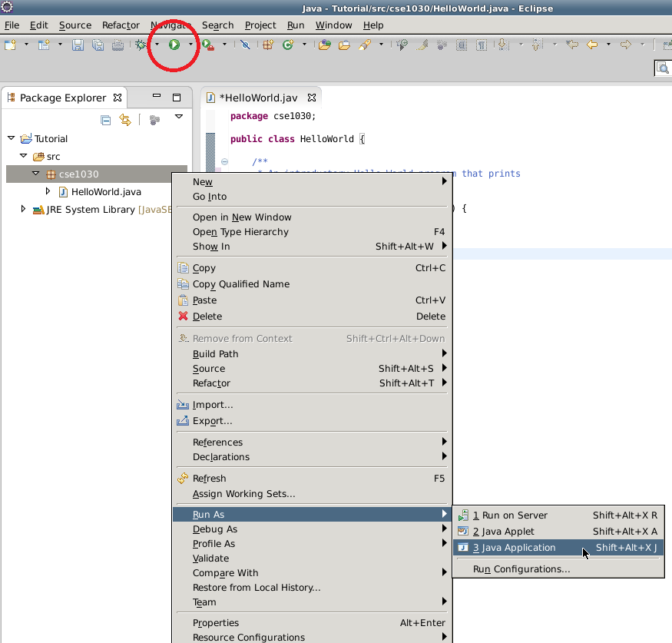Expand the HelloWorld.java tree node
The height and width of the screenshot is (643, 672).
tap(48, 191)
